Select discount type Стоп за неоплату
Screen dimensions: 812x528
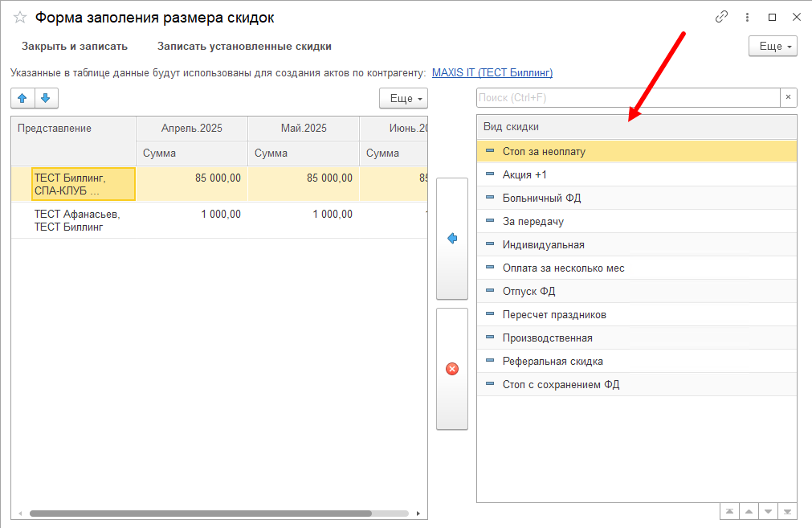click(x=636, y=151)
